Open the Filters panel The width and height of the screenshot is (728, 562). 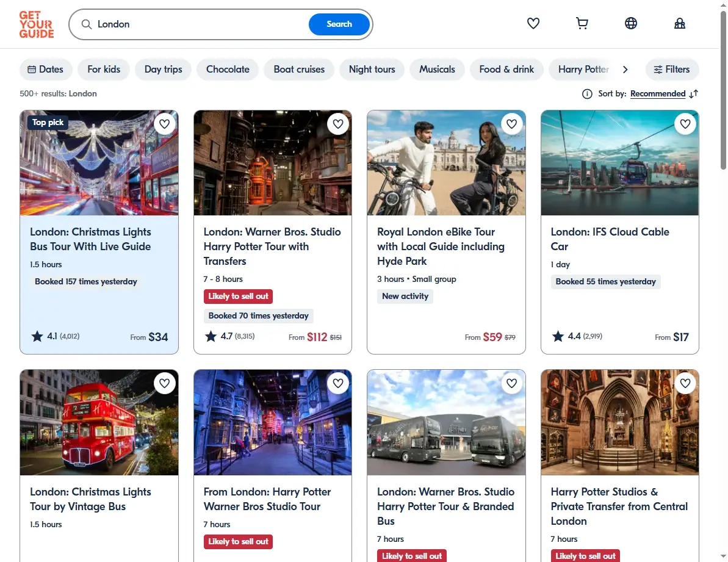pyautogui.click(x=672, y=69)
